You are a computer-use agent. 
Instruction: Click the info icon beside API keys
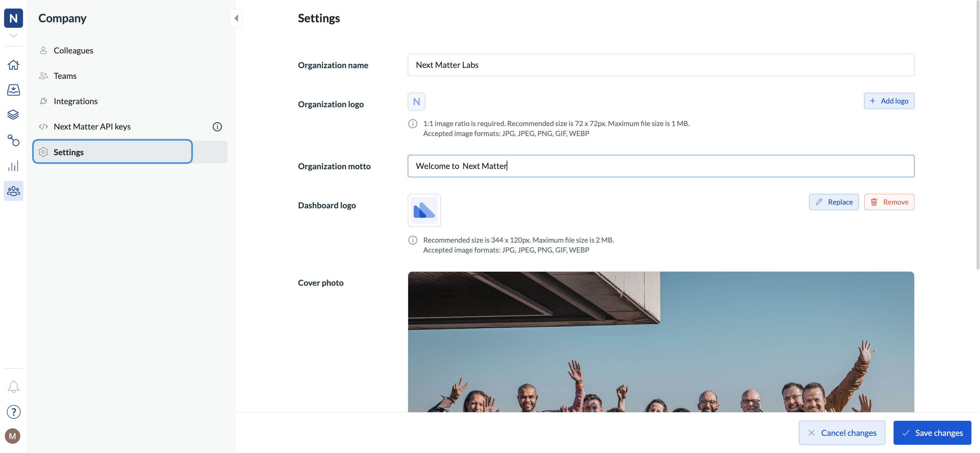coord(217,126)
